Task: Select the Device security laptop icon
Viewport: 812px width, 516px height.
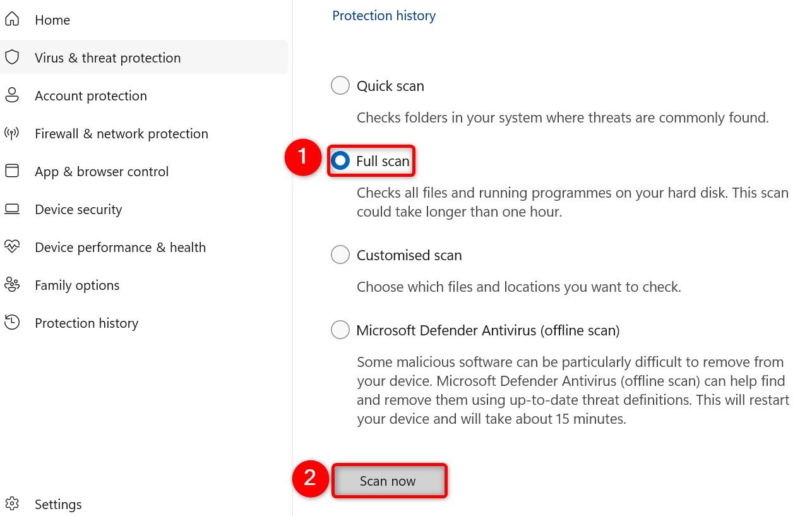Action: tap(13, 208)
